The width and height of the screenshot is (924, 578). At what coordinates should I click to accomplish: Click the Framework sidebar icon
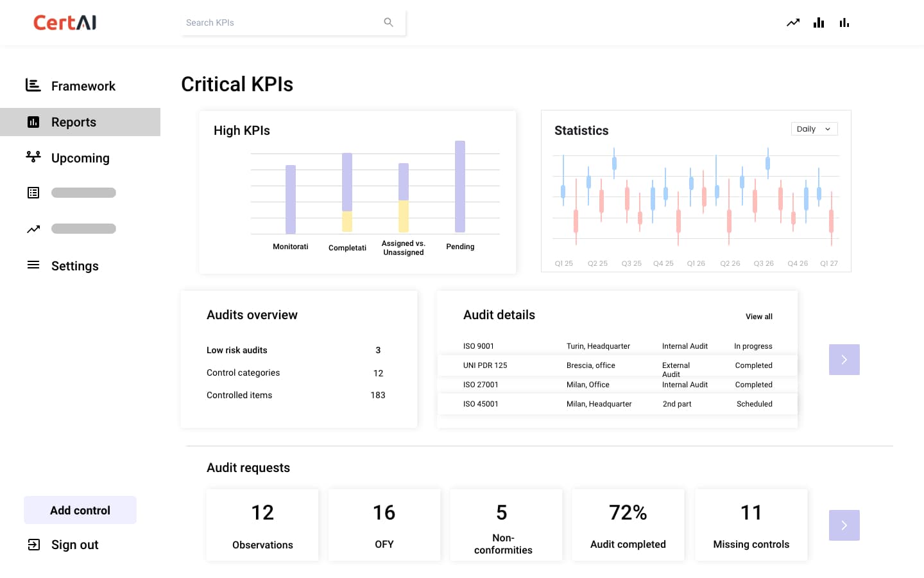33,85
